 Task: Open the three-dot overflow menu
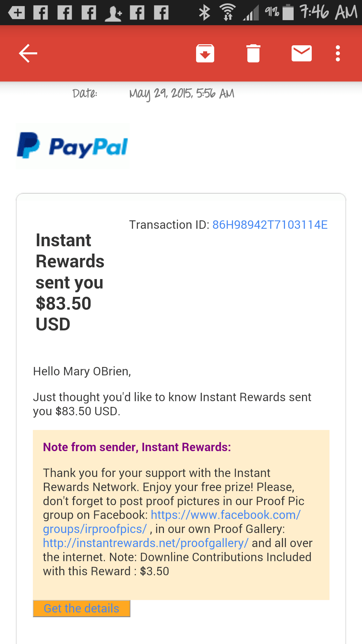[x=338, y=53]
